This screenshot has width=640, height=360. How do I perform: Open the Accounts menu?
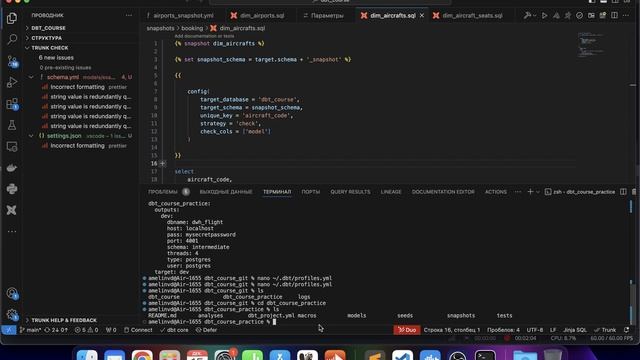click(12, 293)
